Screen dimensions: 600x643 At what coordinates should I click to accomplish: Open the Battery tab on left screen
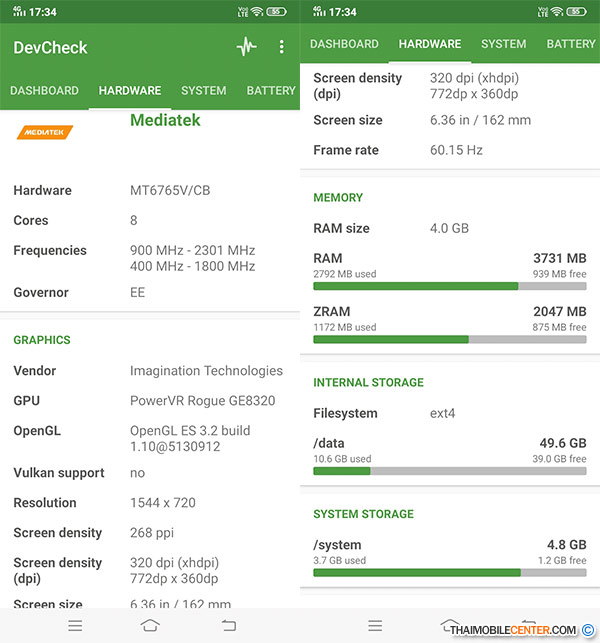[x=270, y=91]
